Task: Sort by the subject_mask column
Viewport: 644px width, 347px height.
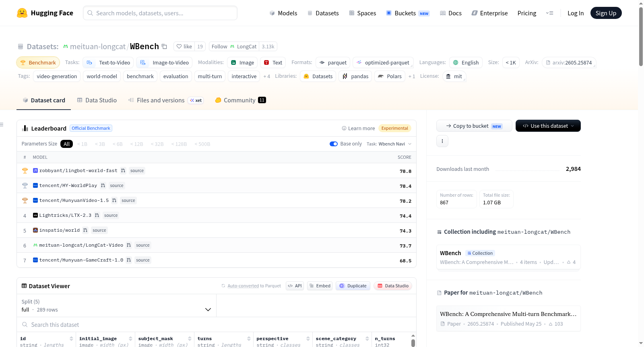Action: pos(190,339)
